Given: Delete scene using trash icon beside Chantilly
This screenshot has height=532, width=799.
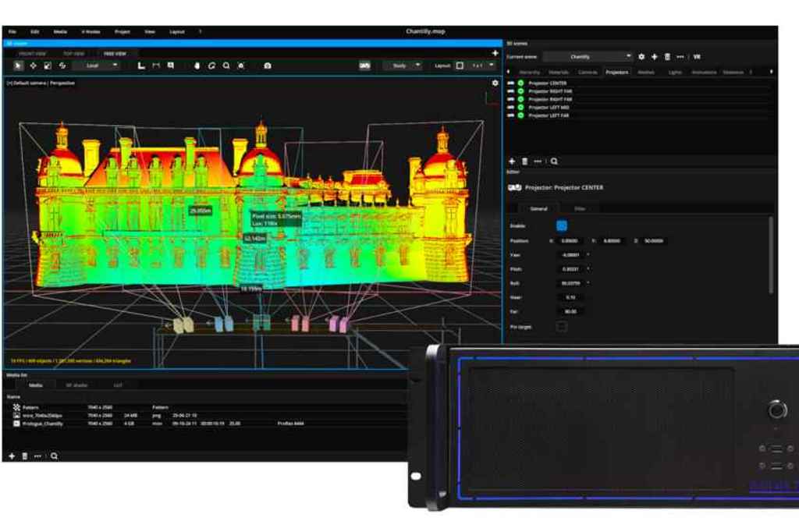Looking at the screenshot, I should tap(667, 57).
